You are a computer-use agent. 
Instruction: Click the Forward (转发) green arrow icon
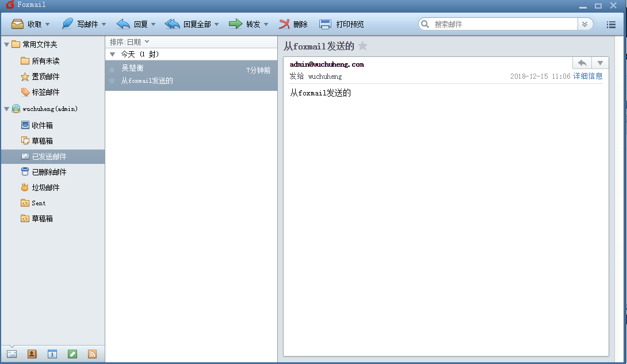coord(235,24)
